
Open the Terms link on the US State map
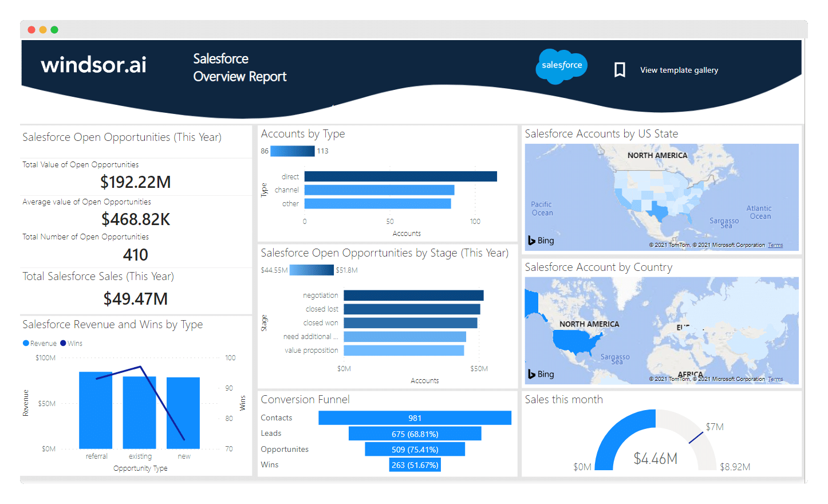[x=775, y=245]
